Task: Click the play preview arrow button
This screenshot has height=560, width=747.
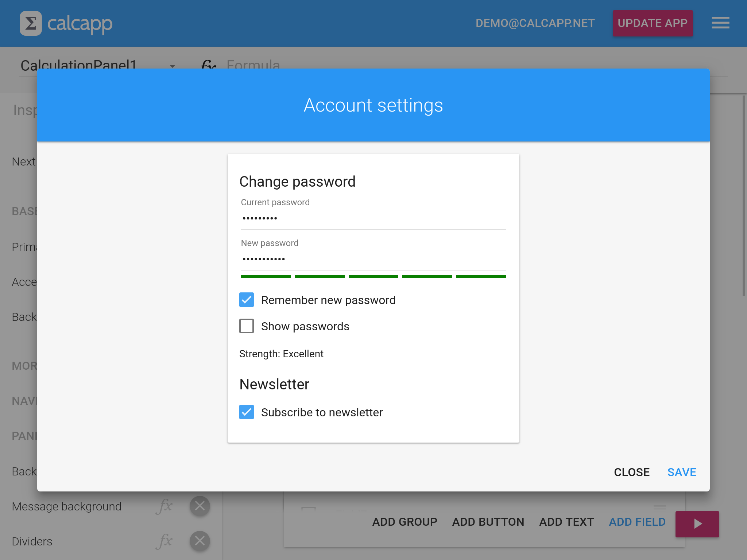Action: tap(697, 524)
